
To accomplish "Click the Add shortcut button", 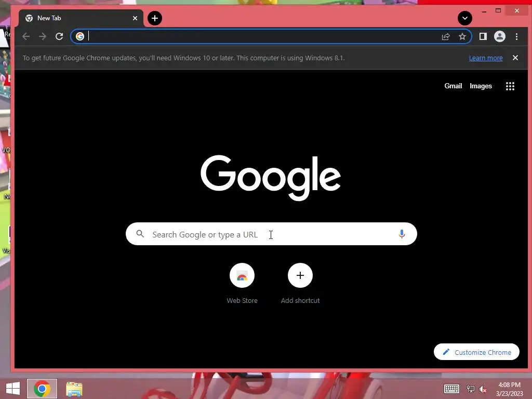I will pyautogui.click(x=300, y=284).
